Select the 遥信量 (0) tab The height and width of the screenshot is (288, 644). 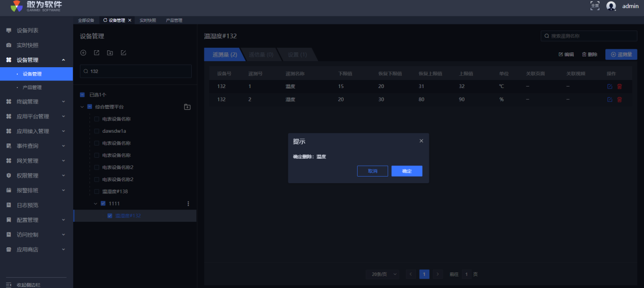point(261,54)
